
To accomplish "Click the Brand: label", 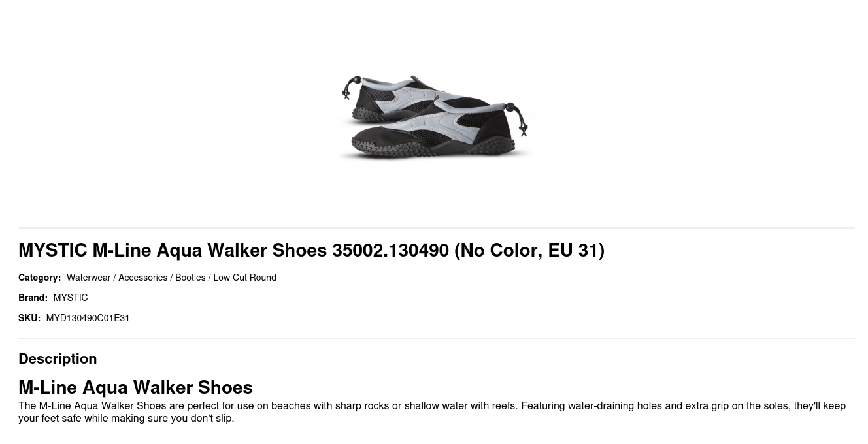I will [x=33, y=298].
